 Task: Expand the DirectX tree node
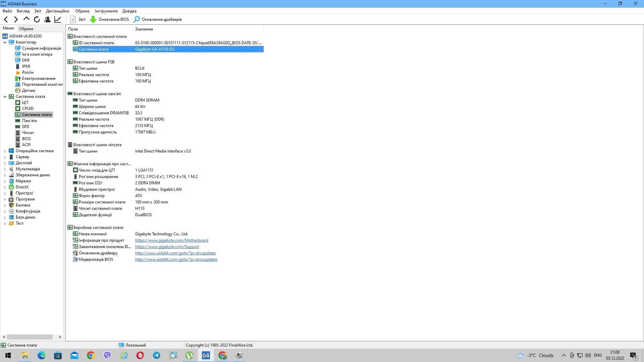5,187
